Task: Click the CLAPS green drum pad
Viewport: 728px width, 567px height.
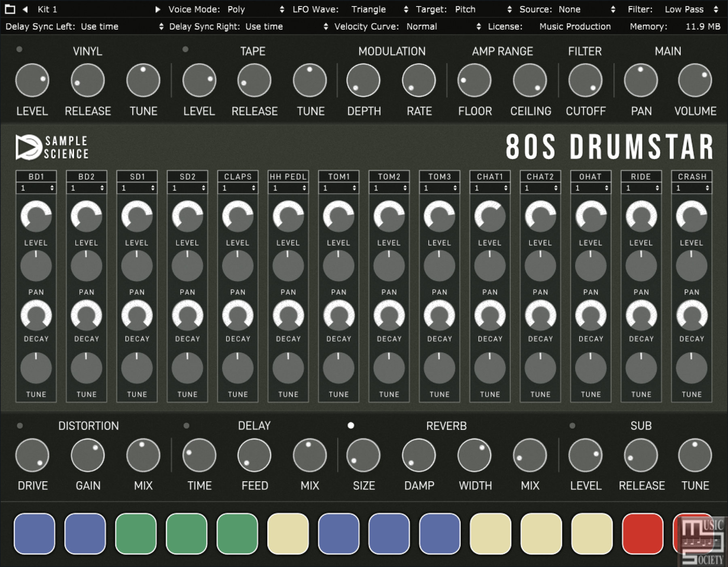Action: tap(237, 534)
